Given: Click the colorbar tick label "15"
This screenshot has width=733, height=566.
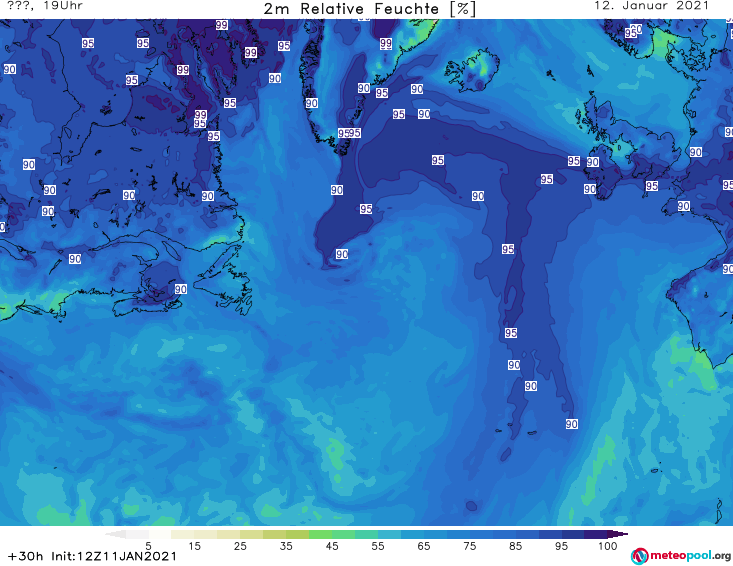Looking at the screenshot, I should point(194,546).
